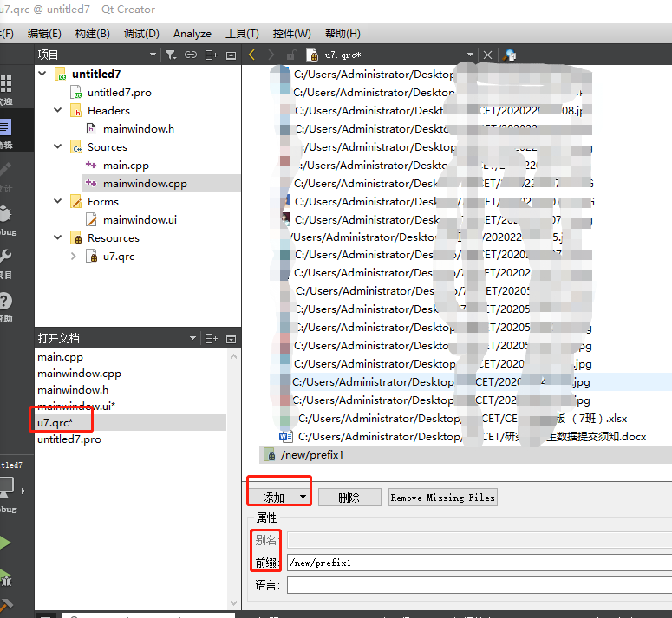Select mainwindow.cpp in project tree
The height and width of the screenshot is (618, 672).
145,183
